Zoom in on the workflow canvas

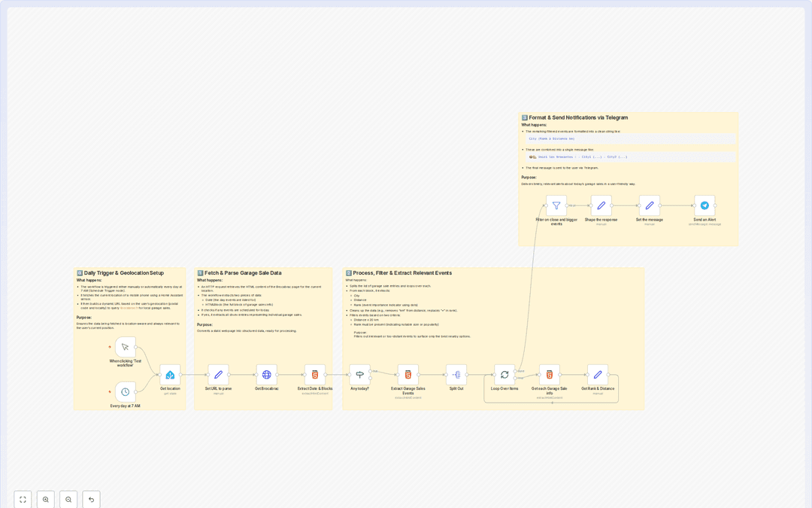coord(46,499)
